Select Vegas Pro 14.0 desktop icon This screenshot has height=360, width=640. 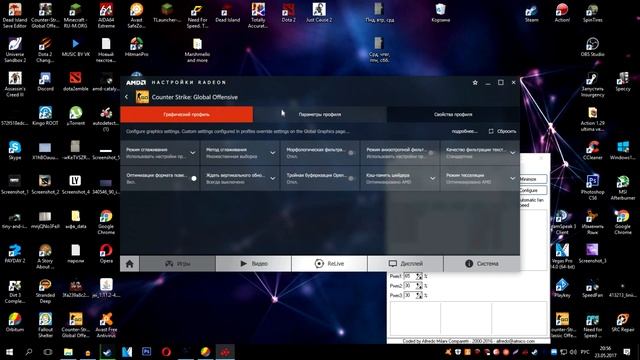[x=562, y=257]
